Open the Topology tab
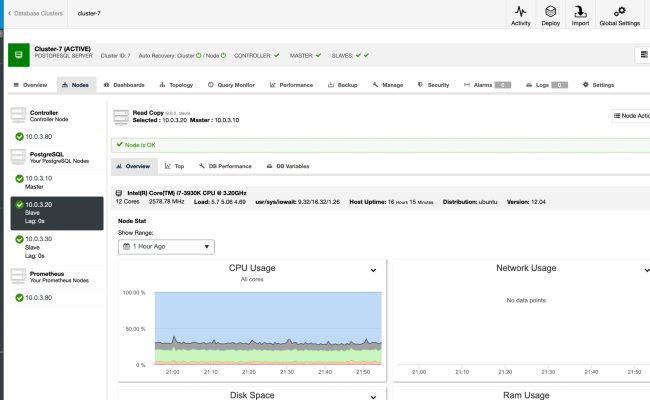Screen dimensions: 650x400 (x=177, y=85)
